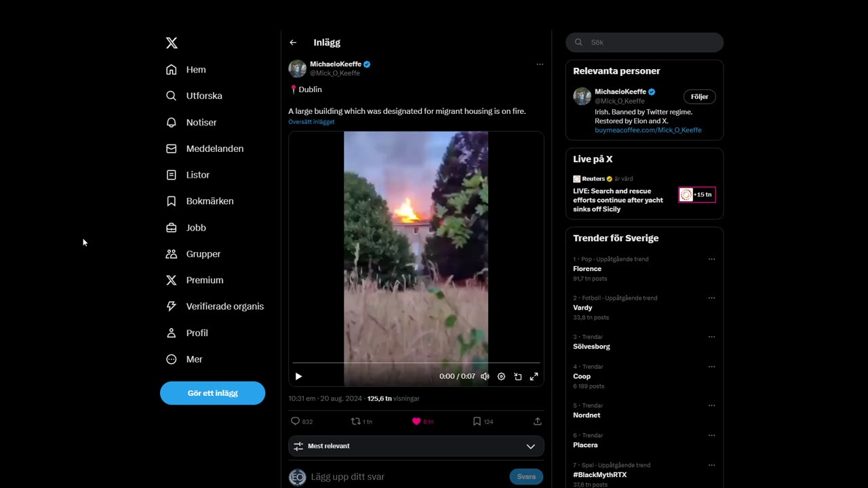The width and height of the screenshot is (868, 488).
Task: Click the Sök search field
Action: 645,42
